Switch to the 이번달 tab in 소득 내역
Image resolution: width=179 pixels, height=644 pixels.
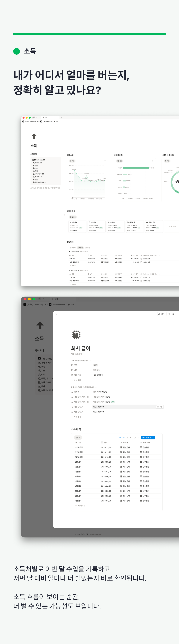coord(73,248)
